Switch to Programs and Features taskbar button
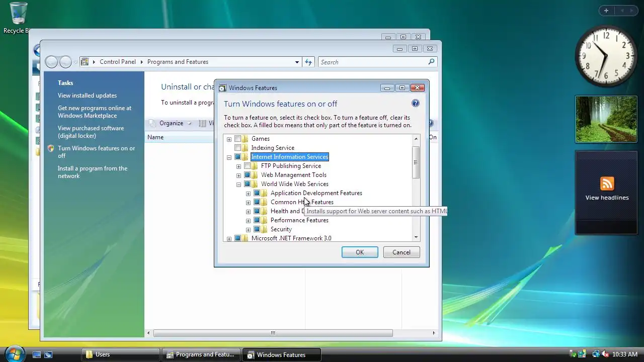 point(201,354)
